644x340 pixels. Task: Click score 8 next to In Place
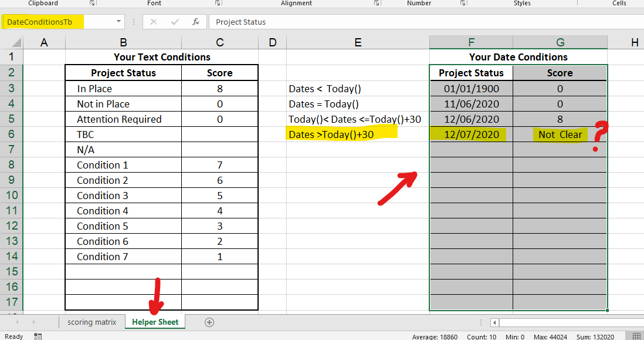coord(220,89)
